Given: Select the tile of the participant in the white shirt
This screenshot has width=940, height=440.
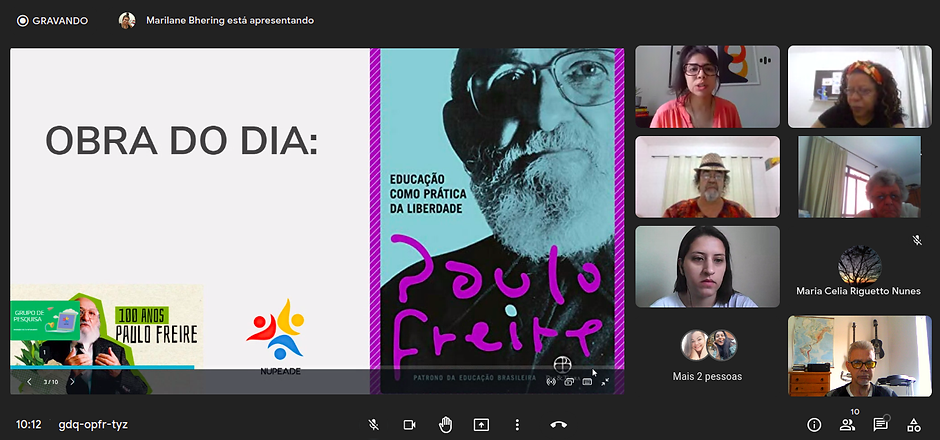Looking at the screenshot, I should click(x=707, y=267).
